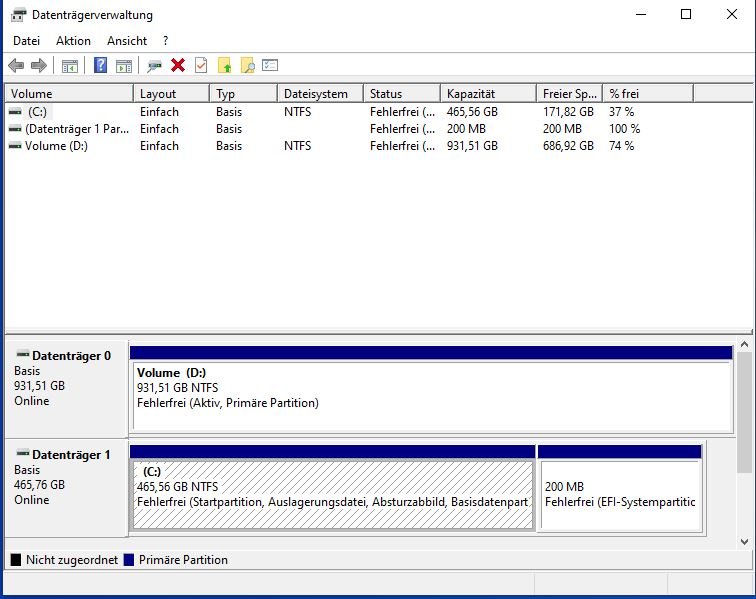Close the Datenträgerverwaltung window
Screen dimensions: 756x599
click(x=731, y=14)
